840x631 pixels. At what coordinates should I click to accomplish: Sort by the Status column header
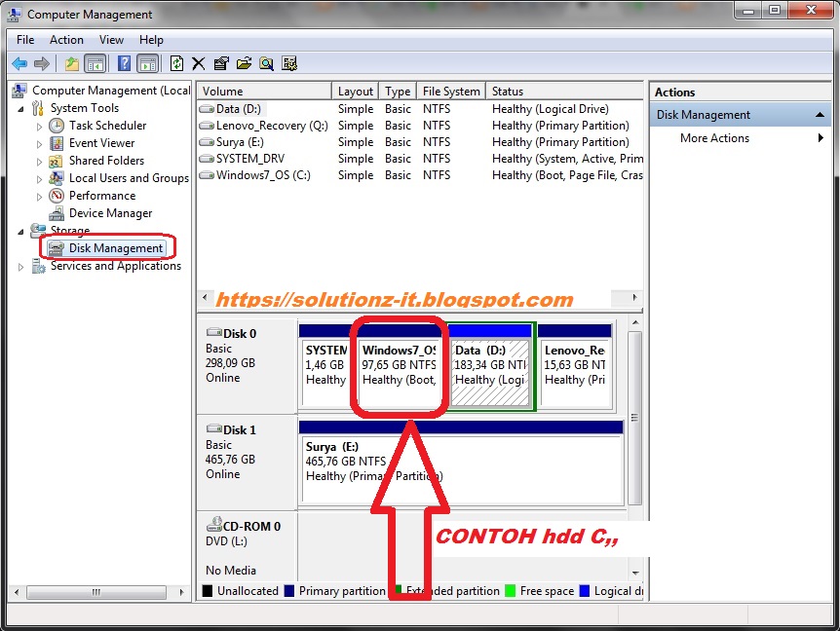tap(564, 91)
